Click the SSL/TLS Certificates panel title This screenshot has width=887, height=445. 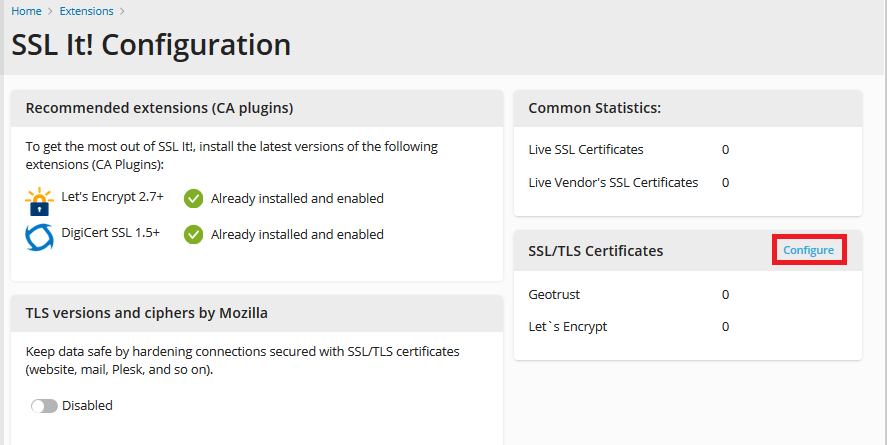(595, 250)
